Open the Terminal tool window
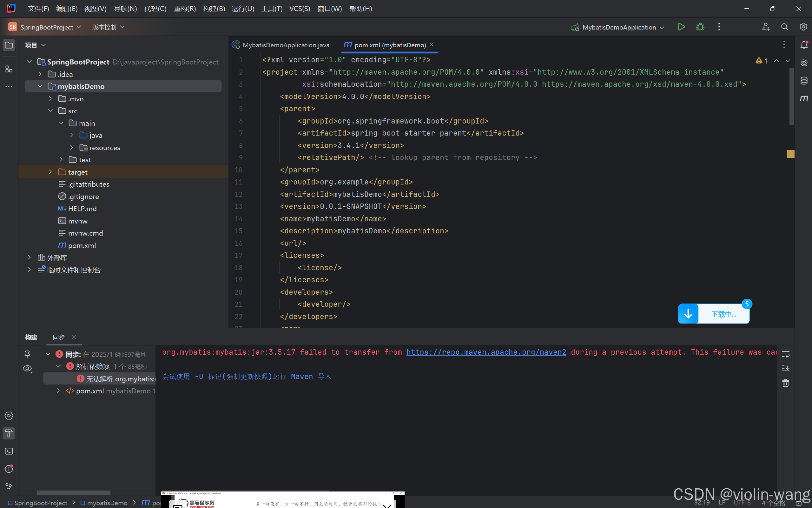 point(9,451)
